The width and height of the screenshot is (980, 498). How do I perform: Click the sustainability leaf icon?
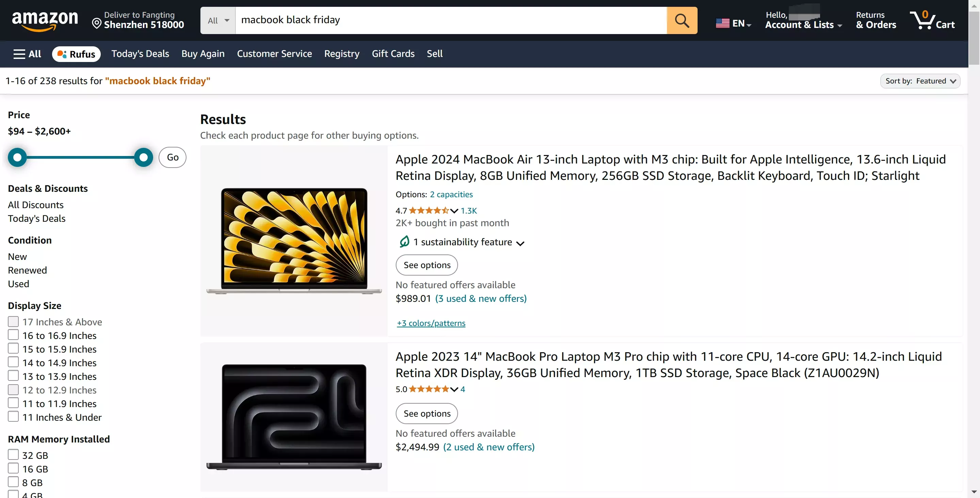(404, 242)
